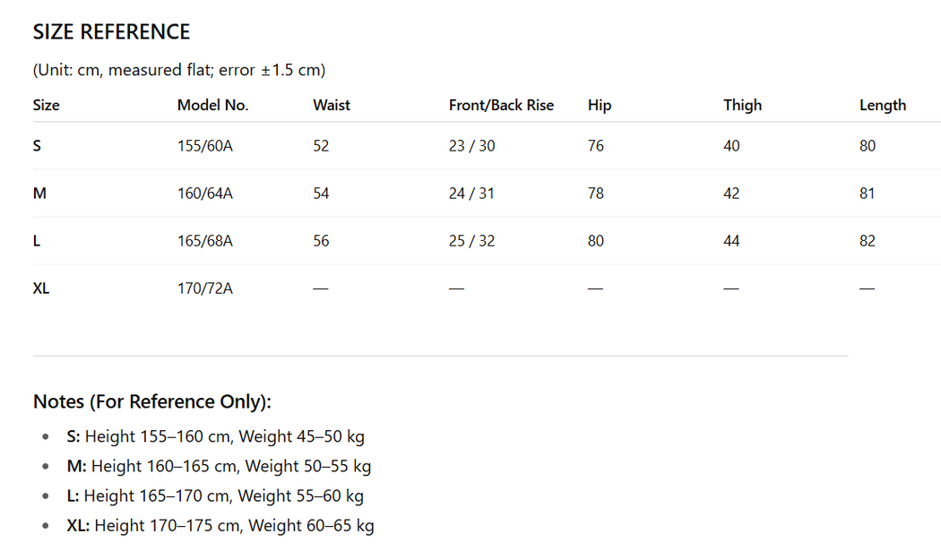Click the Hip column header
Image resolution: width=941 pixels, height=560 pixels.
pos(600,105)
